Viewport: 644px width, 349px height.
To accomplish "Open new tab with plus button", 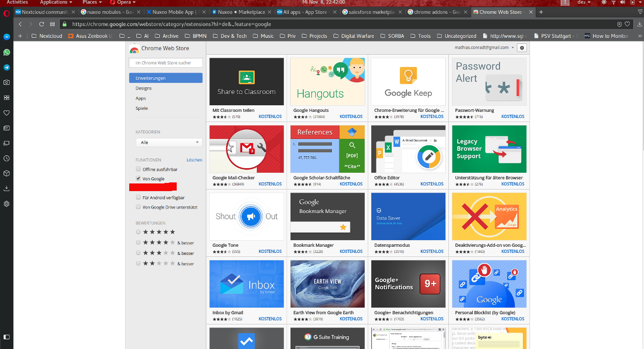I will click(541, 12).
